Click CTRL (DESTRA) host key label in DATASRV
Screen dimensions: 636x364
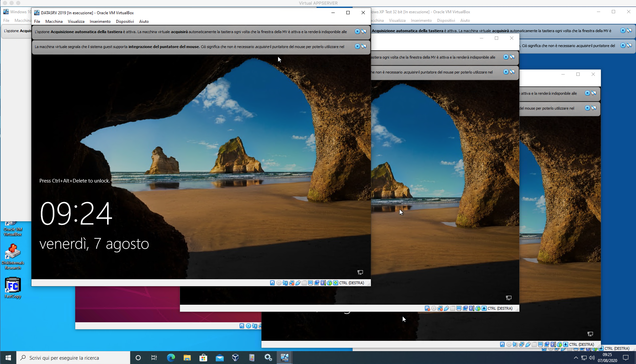[352, 283]
